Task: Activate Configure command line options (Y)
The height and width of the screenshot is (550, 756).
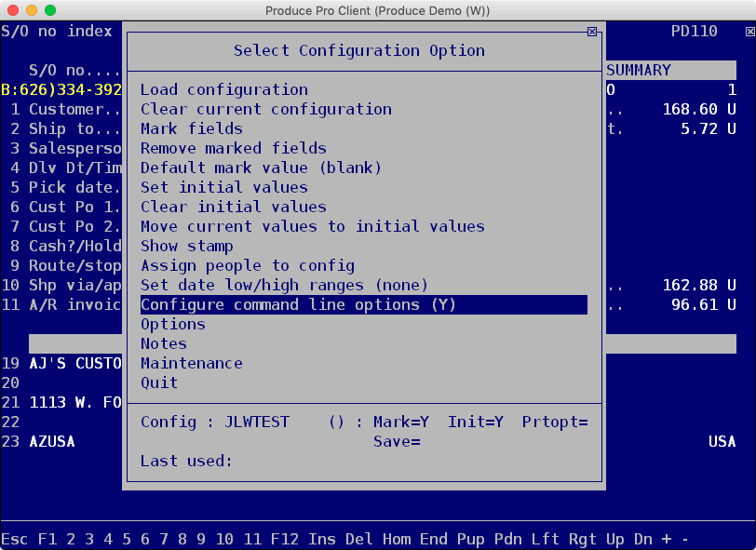Action: point(364,304)
